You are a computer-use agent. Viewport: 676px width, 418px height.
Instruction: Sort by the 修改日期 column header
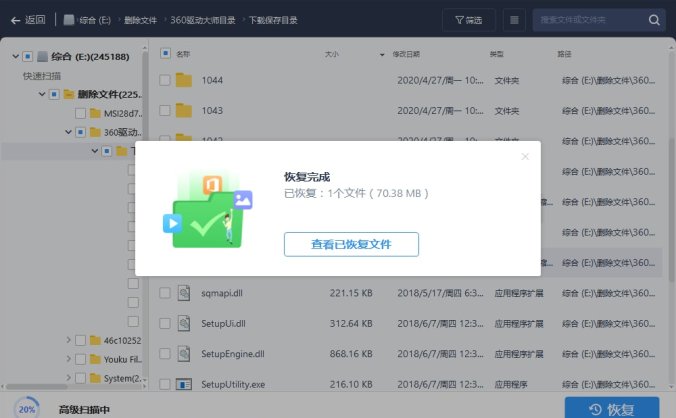[406, 54]
